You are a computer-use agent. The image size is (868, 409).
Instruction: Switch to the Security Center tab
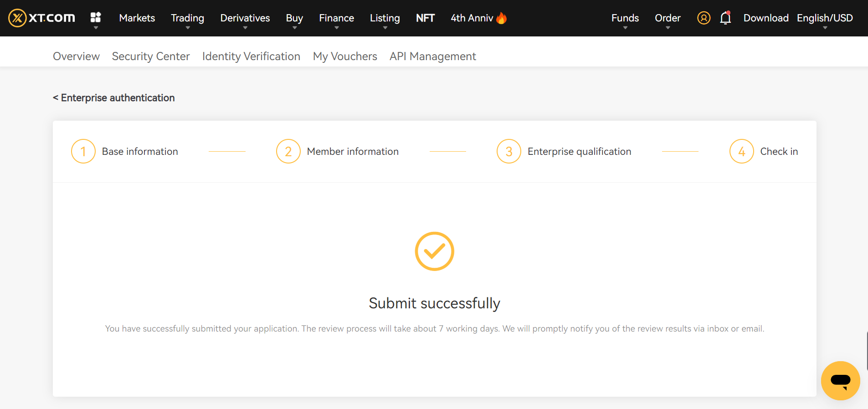click(151, 56)
